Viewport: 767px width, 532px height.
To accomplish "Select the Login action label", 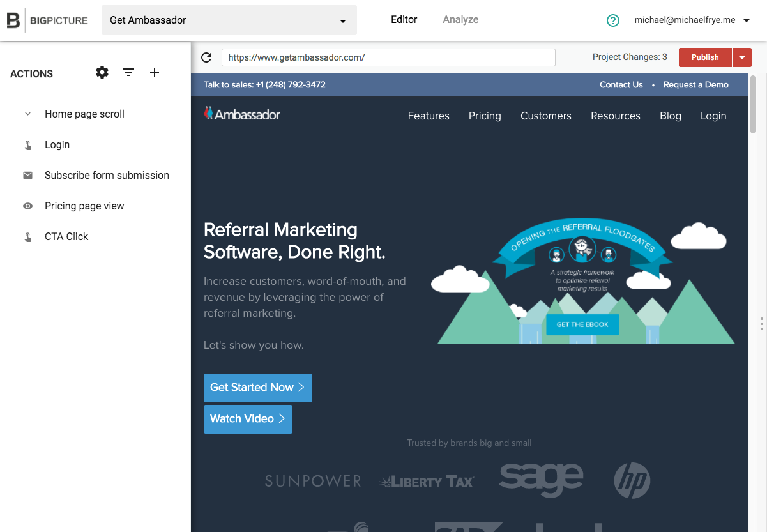I will 57,145.
